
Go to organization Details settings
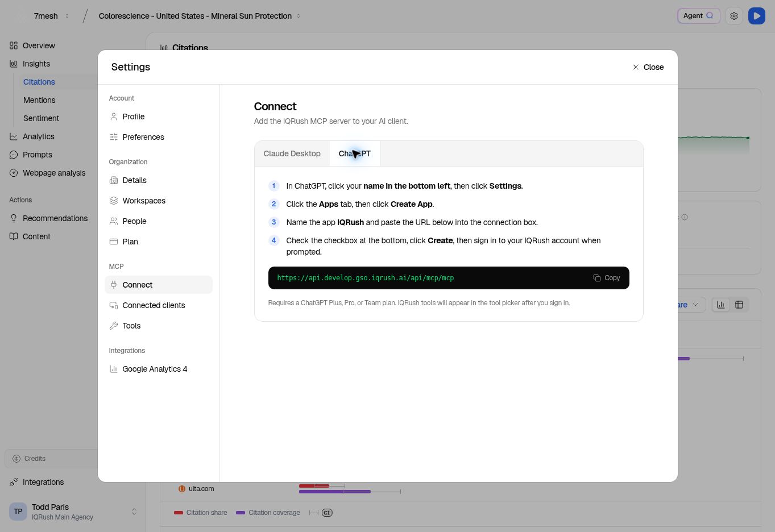[x=159, y=180]
